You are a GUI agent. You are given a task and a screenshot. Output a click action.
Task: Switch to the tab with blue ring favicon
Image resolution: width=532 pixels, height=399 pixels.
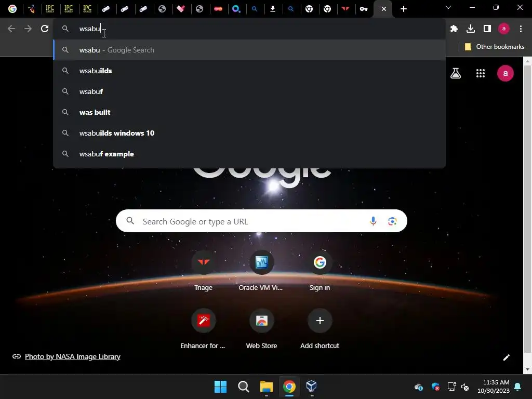236,9
